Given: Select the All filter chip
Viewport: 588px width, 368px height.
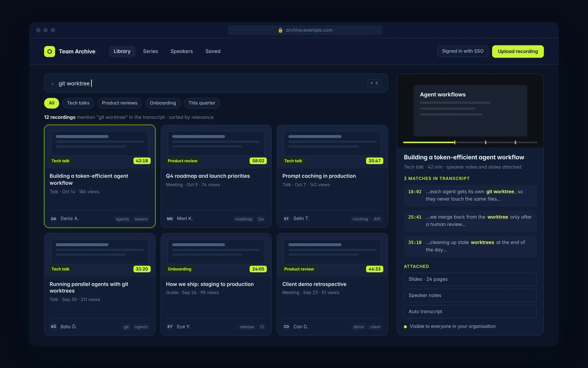Looking at the screenshot, I should coord(51,103).
